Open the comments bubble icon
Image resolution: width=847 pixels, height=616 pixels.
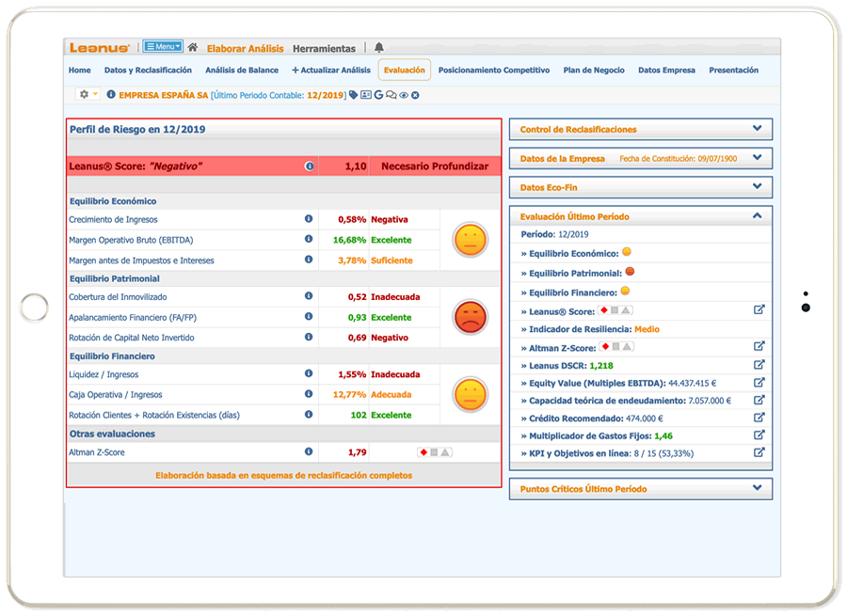coord(392,95)
